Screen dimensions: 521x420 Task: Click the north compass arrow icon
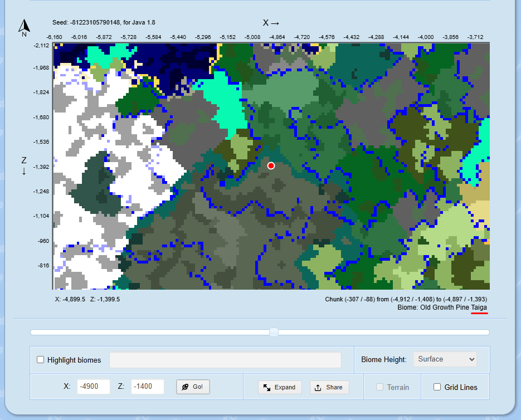(23, 24)
